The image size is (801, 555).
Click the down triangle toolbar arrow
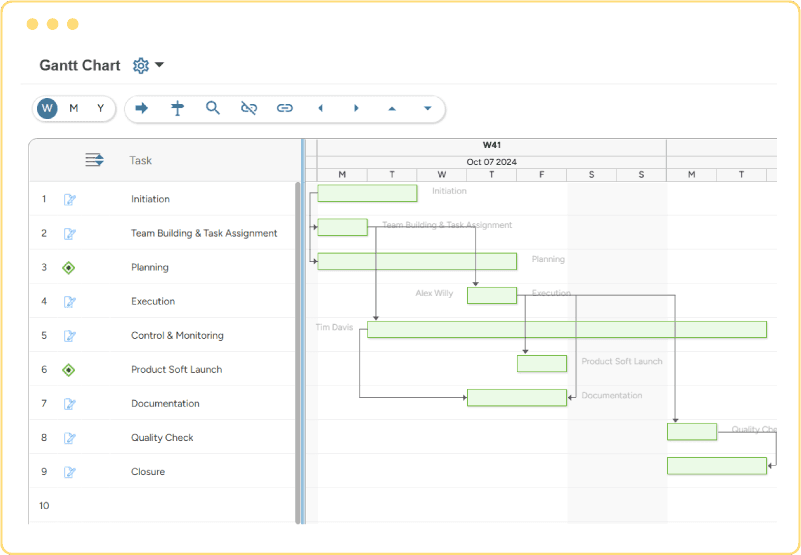coord(428,108)
